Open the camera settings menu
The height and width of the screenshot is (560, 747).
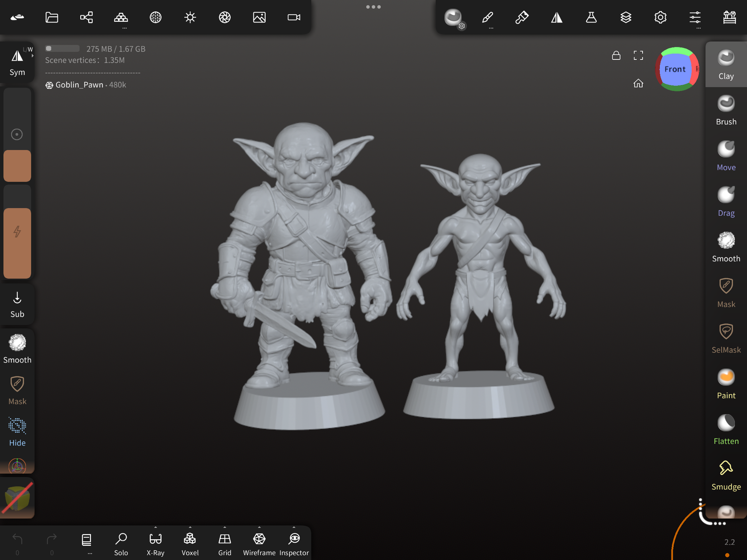[294, 17]
